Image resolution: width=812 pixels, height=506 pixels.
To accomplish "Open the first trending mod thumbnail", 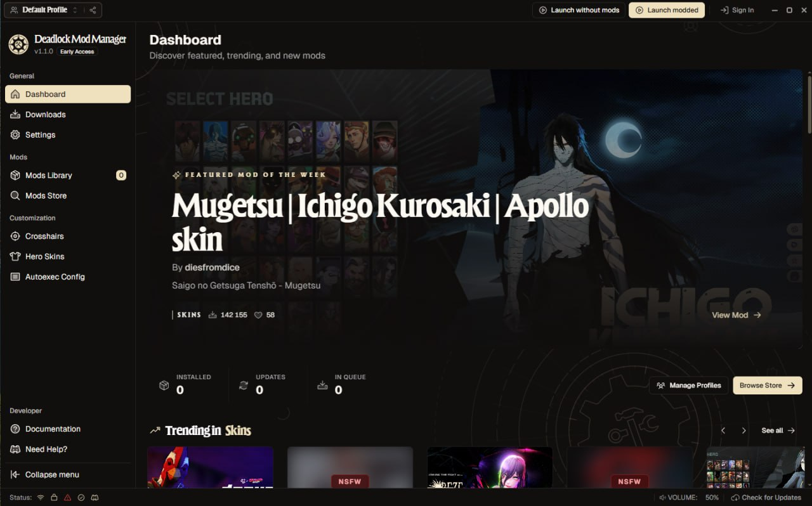I will tap(210, 467).
